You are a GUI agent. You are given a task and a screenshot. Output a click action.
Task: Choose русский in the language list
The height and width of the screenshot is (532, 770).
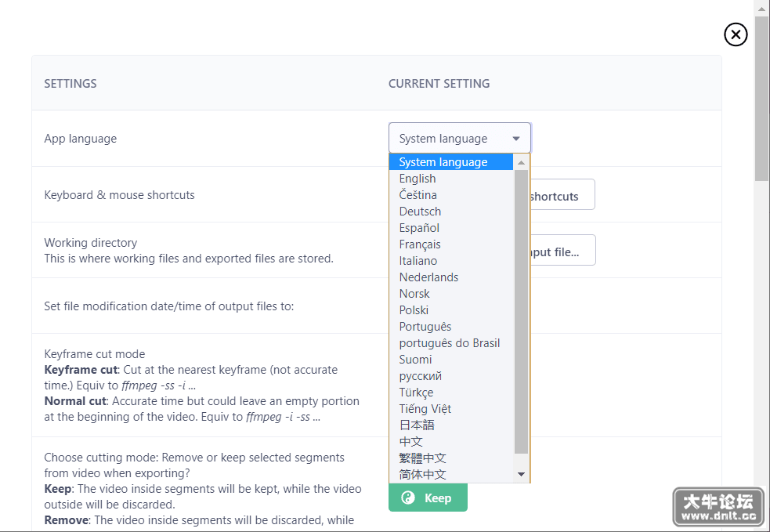451,376
